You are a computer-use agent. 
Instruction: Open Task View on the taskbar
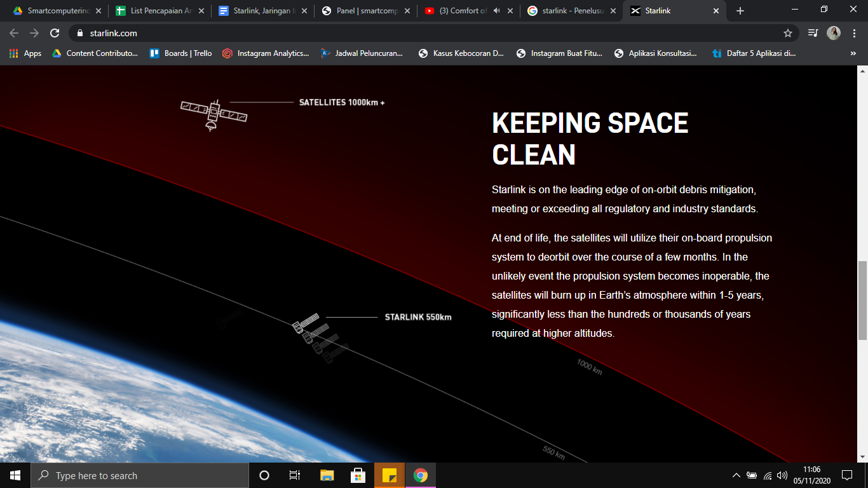pos(295,475)
